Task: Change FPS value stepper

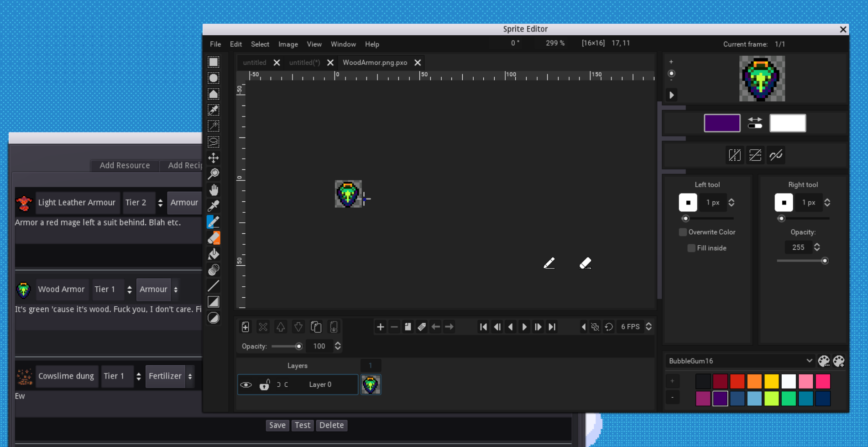Action: click(x=648, y=326)
